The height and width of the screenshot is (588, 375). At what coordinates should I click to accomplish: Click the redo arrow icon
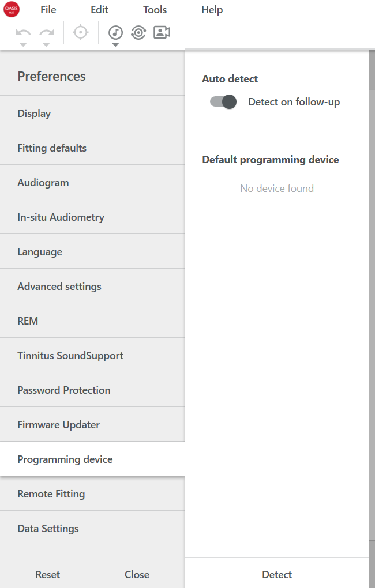(47, 33)
